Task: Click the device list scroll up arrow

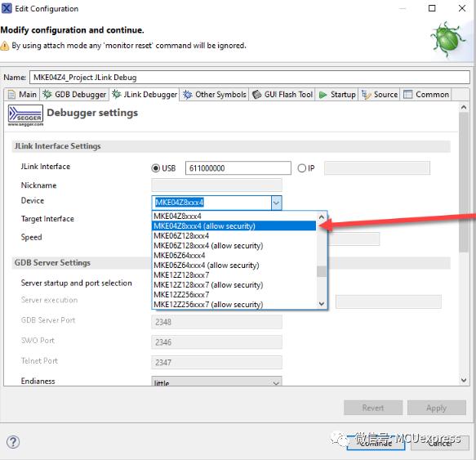Action: click(322, 217)
